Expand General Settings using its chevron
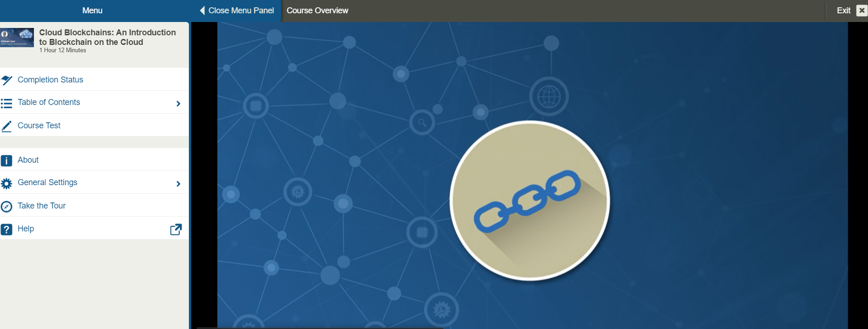Viewport: 868px width, 329px height. (178, 184)
